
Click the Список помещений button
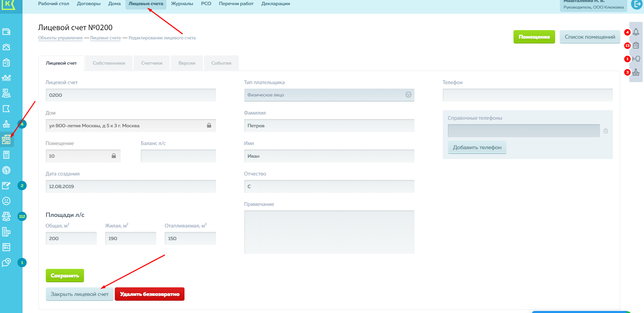(590, 37)
